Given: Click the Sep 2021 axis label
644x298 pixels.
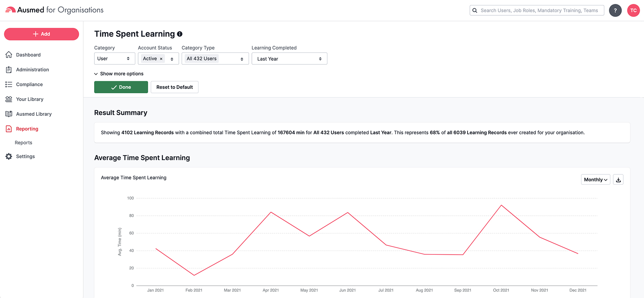Looking at the screenshot, I should point(463,290).
